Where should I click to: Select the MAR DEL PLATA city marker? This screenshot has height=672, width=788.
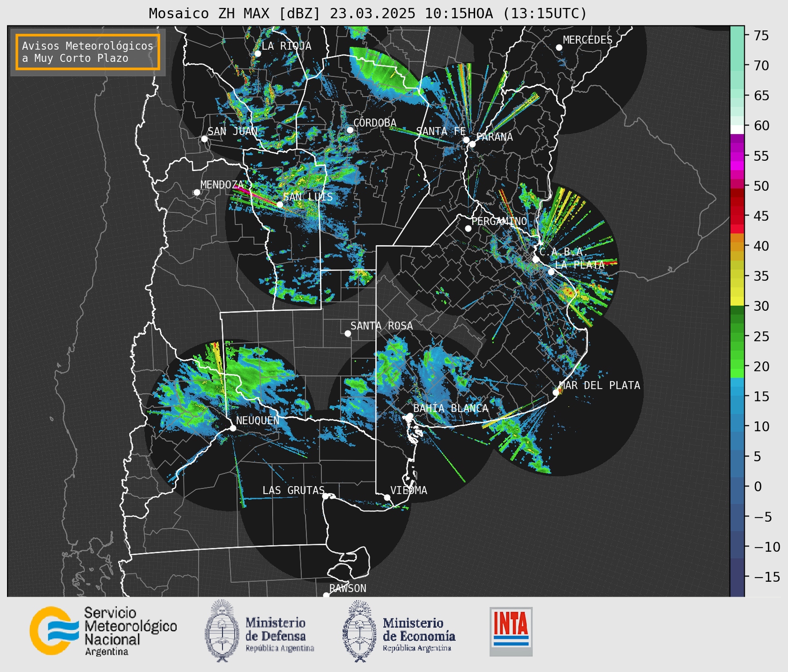pos(556,393)
